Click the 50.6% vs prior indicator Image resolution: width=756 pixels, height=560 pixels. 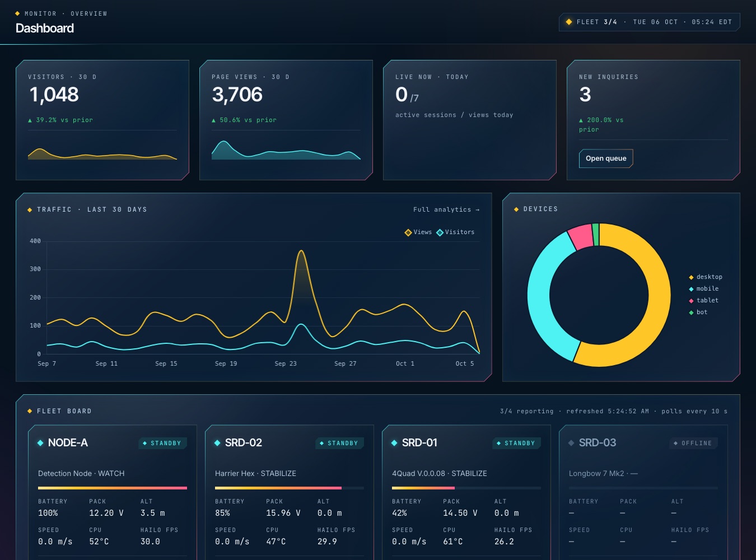244,120
